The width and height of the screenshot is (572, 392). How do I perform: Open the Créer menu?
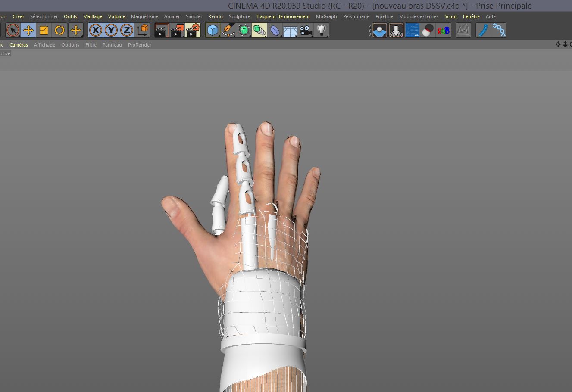[19, 16]
